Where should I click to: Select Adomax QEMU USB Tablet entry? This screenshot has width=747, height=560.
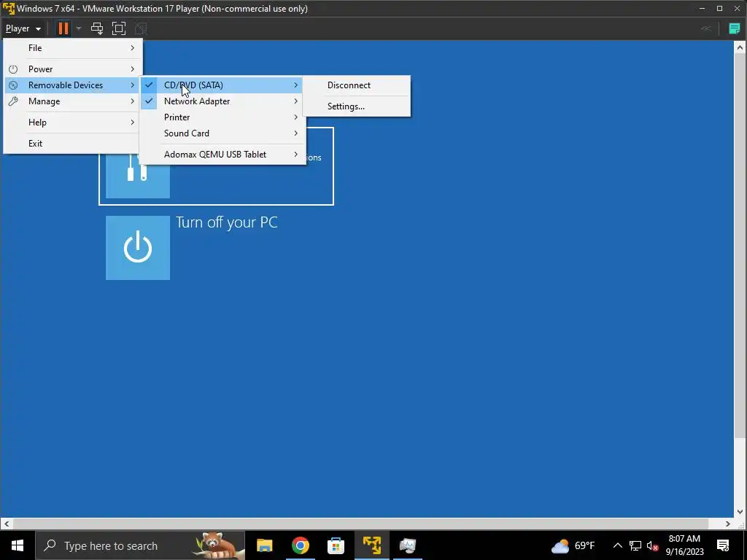coord(222,155)
